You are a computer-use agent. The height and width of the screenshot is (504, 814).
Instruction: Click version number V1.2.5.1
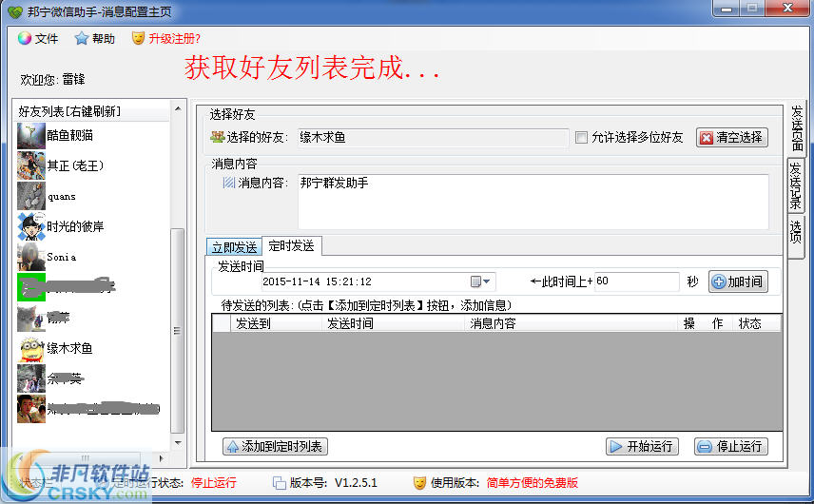[x=356, y=483]
